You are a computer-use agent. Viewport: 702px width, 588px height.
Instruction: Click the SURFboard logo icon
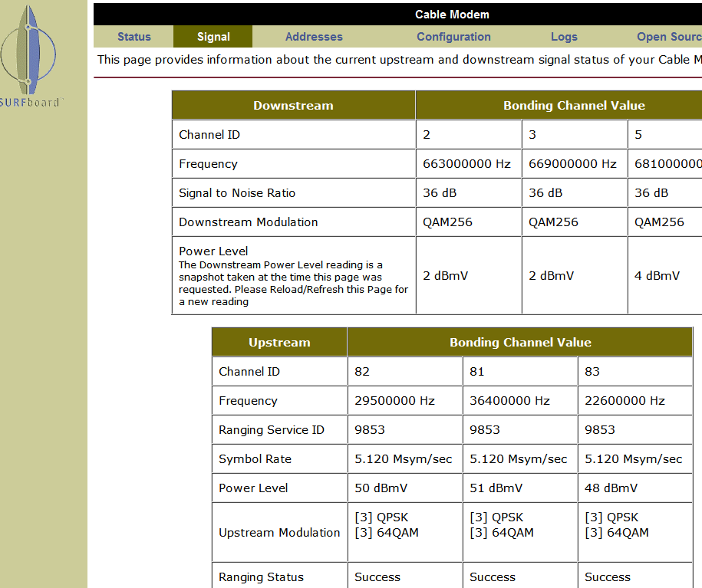[28, 56]
